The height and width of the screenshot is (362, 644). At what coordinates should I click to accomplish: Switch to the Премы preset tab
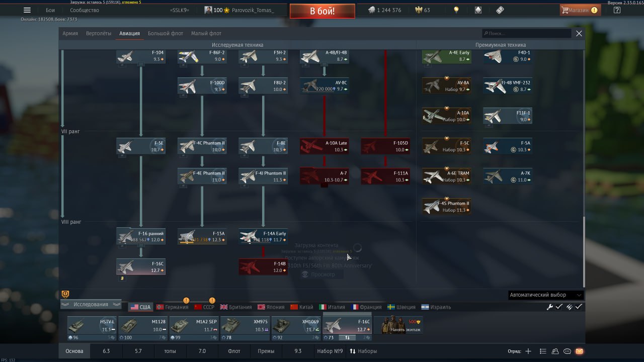click(x=266, y=351)
